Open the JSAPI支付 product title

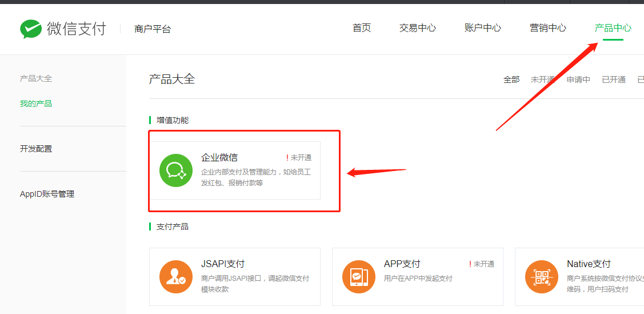point(223,264)
